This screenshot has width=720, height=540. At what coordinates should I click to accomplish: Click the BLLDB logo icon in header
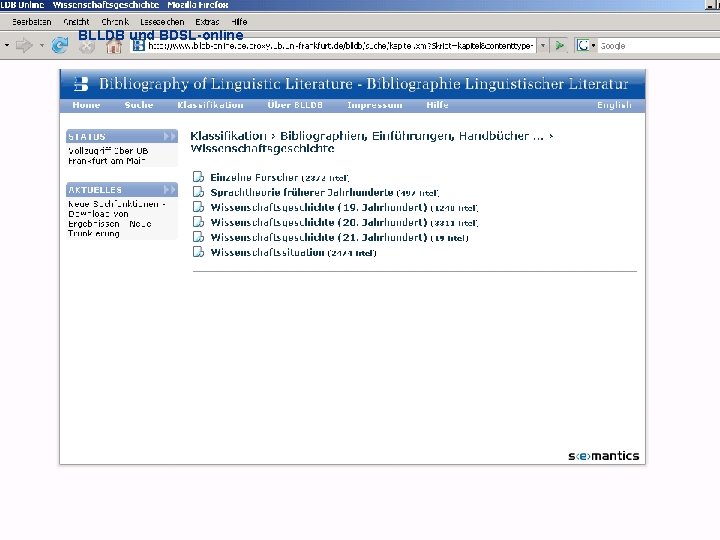click(x=81, y=84)
